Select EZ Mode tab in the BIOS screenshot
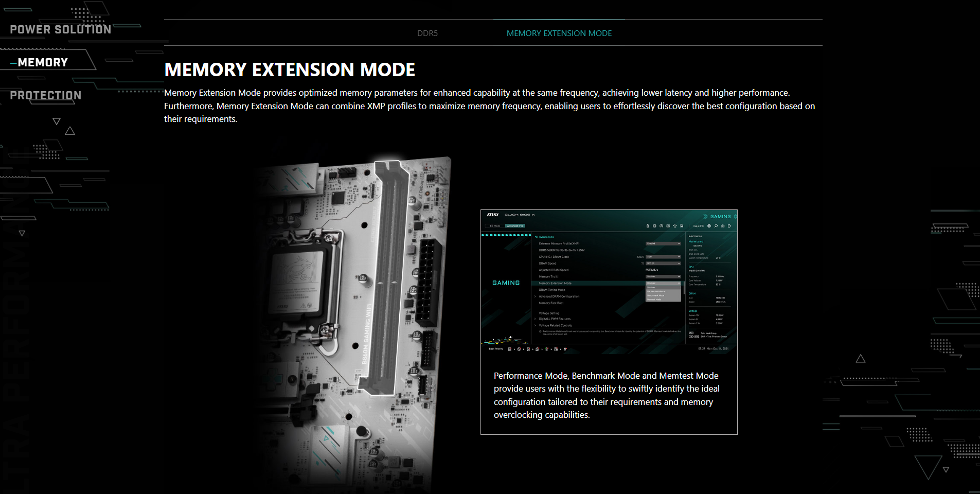 [x=495, y=226]
